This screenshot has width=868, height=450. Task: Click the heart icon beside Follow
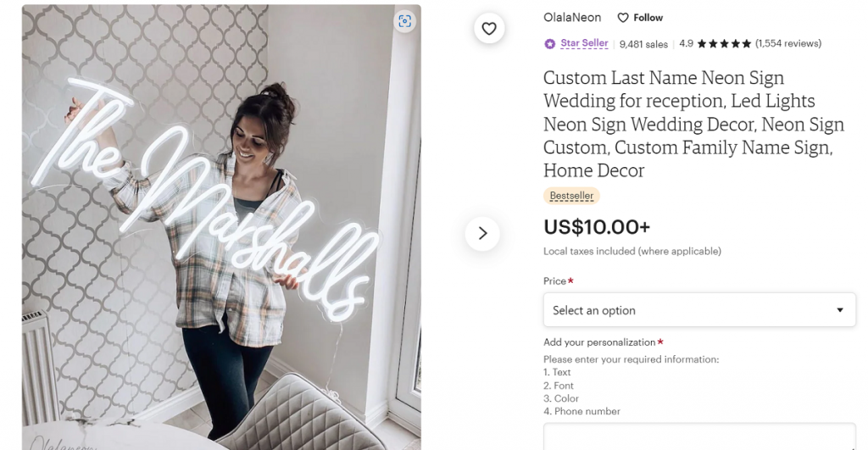coord(623,18)
